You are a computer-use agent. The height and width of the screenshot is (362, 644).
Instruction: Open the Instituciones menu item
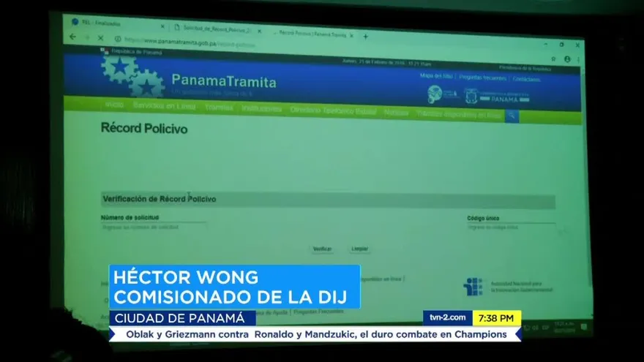tap(262, 109)
